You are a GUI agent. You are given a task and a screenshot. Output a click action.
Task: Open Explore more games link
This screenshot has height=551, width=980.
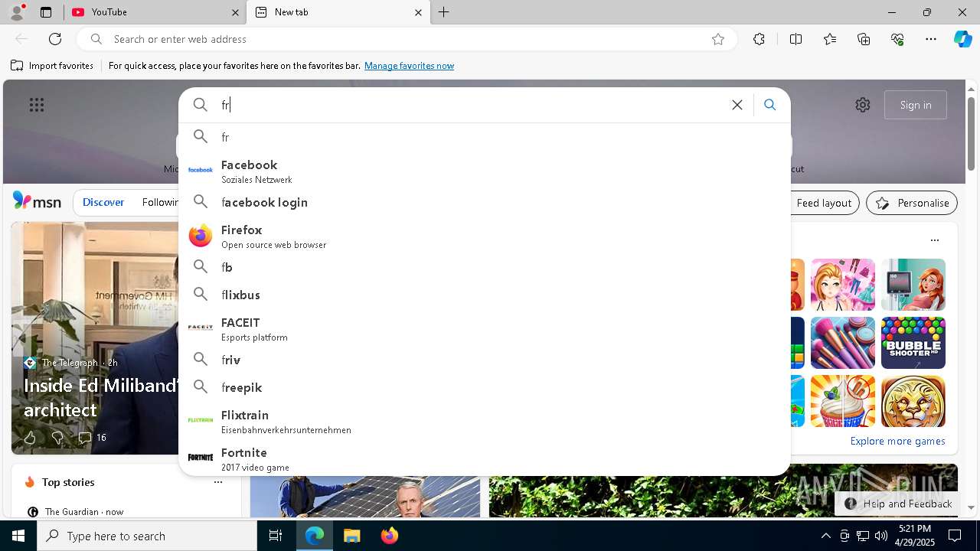pyautogui.click(x=897, y=441)
